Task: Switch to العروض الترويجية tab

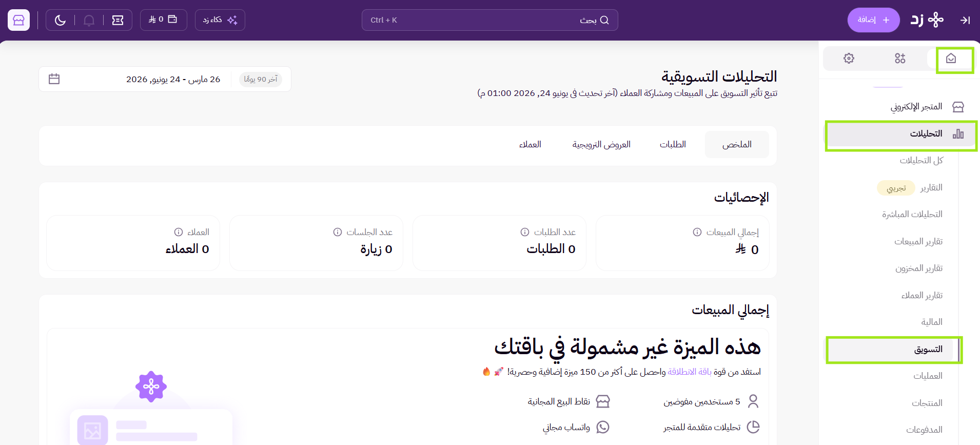Action: click(x=601, y=145)
